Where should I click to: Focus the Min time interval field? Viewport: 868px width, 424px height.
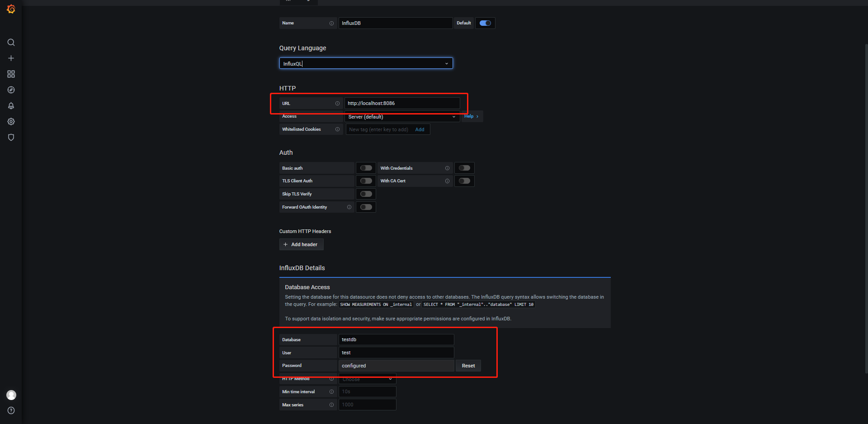pyautogui.click(x=368, y=392)
